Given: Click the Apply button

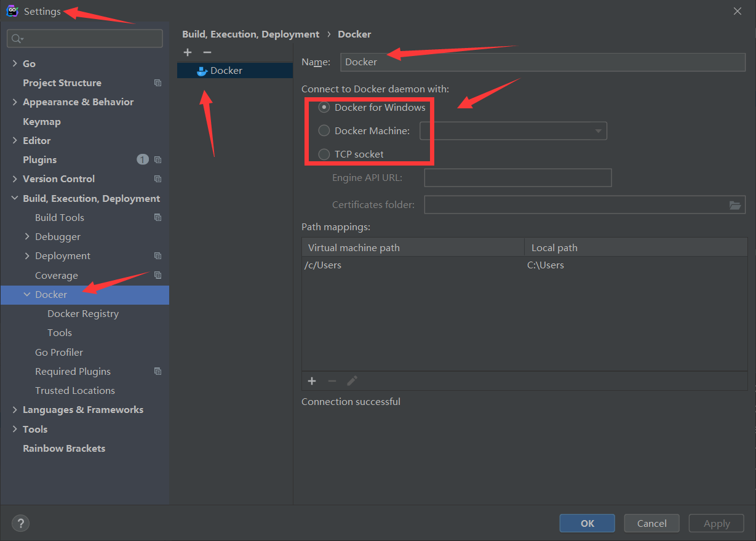Looking at the screenshot, I should pos(717,523).
